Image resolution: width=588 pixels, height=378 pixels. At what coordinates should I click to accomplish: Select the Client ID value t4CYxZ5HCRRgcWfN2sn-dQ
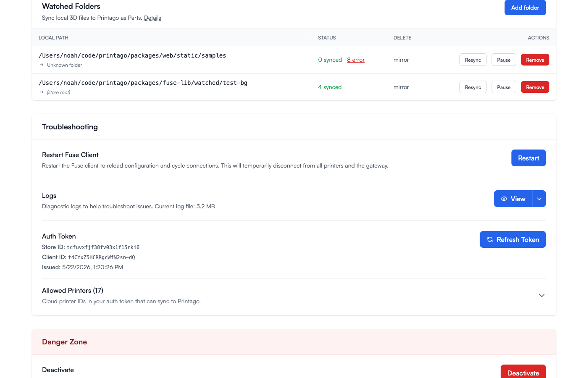tap(102, 257)
